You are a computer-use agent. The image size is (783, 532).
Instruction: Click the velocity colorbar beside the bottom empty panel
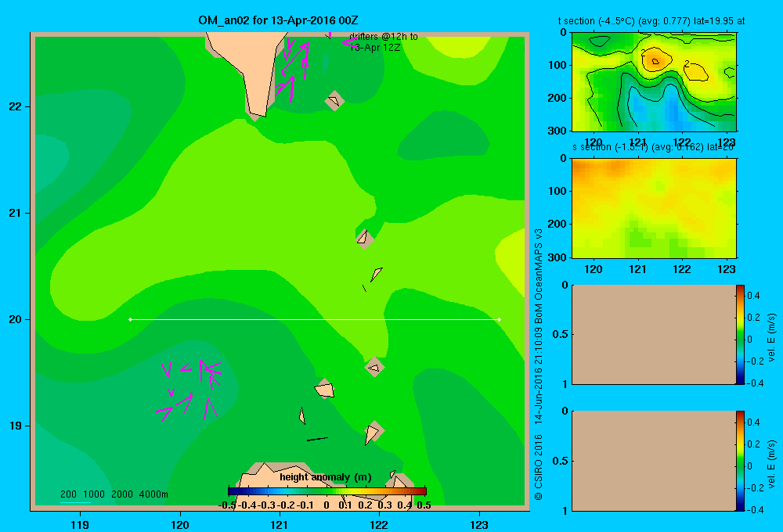[740, 461]
